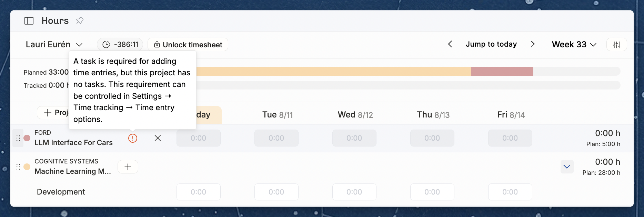Collapse the Machine Learning project tasks

567,167
